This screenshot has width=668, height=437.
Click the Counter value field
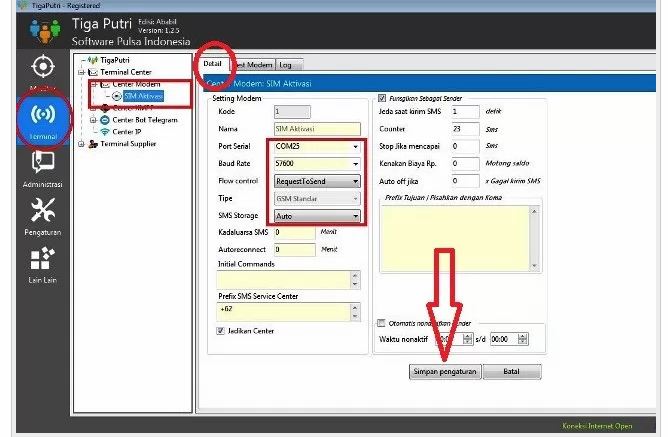pyautogui.click(x=465, y=129)
